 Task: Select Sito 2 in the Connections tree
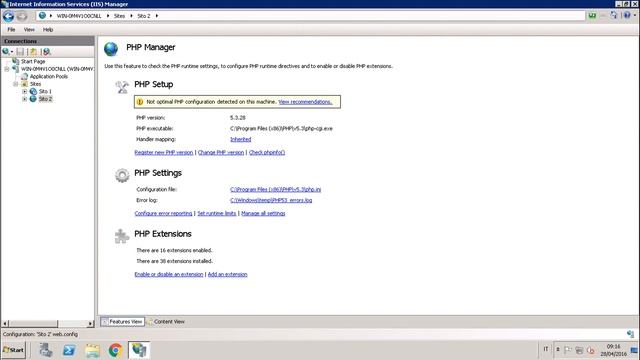click(45, 99)
